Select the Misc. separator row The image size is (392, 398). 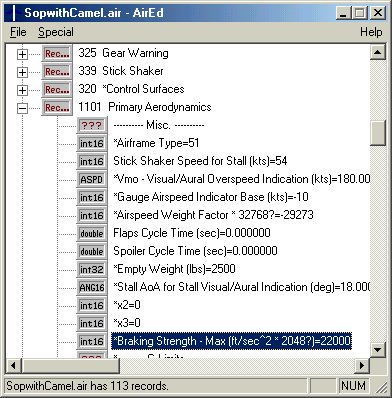159,125
